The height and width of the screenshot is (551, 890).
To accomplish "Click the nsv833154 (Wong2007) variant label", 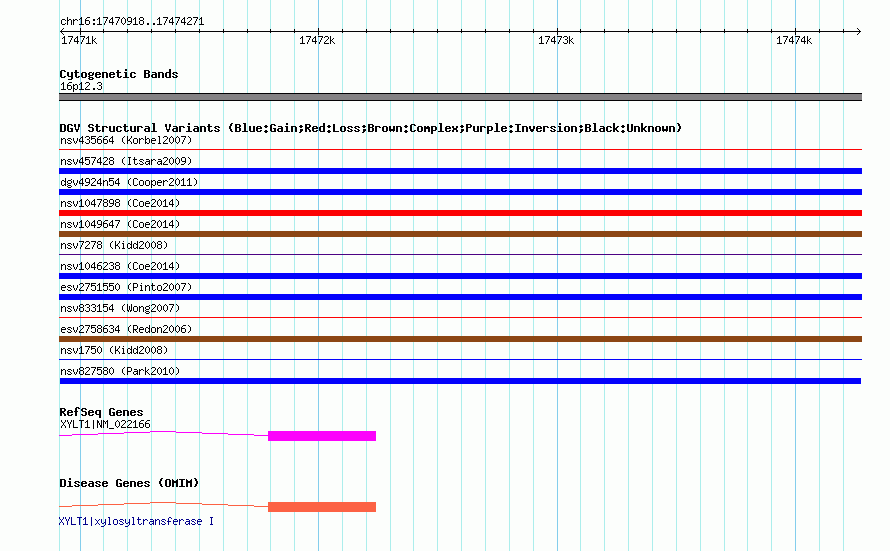I will pos(120,308).
